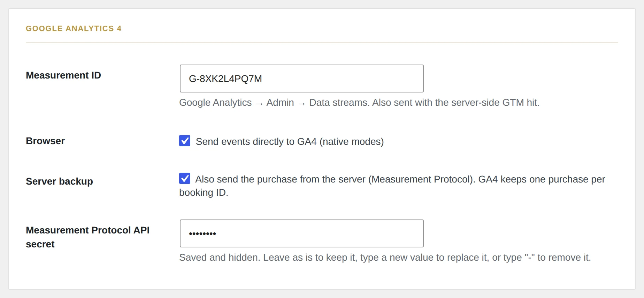Click the Browser label
Image resolution: width=644 pixels, height=298 pixels.
click(45, 141)
